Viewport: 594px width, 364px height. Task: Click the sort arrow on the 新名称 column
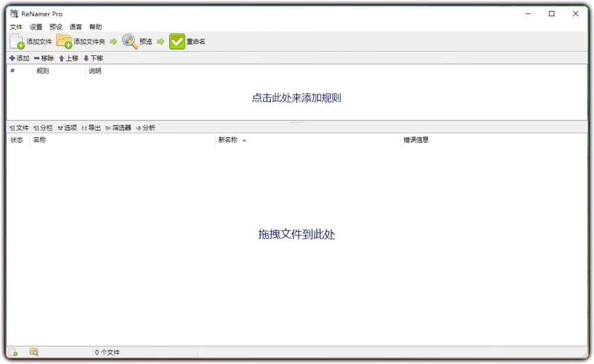pos(244,140)
